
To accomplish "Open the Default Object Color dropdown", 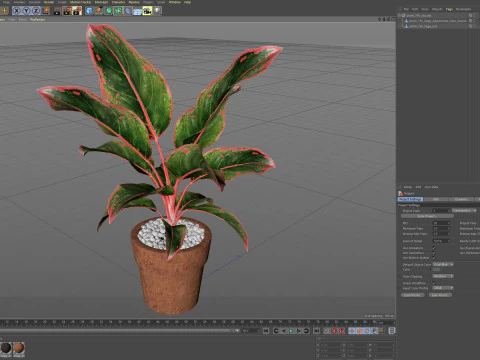I will [x=443, y=264].
